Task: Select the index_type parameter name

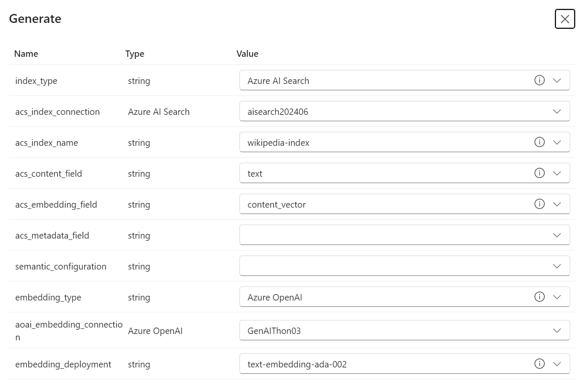Action: point(36,81)
